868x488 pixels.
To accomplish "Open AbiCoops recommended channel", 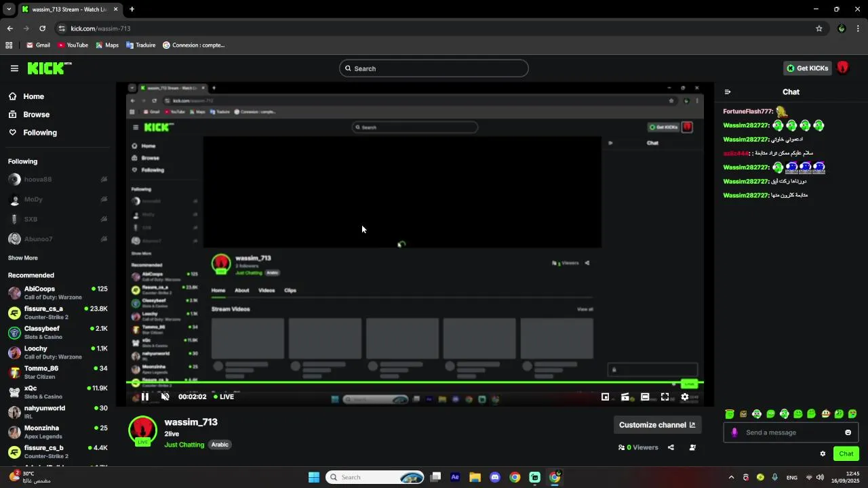I will click(x=58, y=293).
